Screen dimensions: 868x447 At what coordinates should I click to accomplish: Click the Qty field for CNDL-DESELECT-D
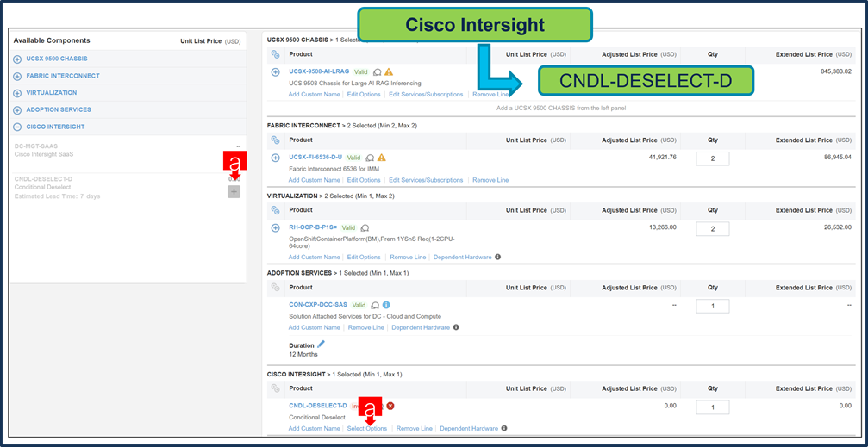tap(713, 407)
